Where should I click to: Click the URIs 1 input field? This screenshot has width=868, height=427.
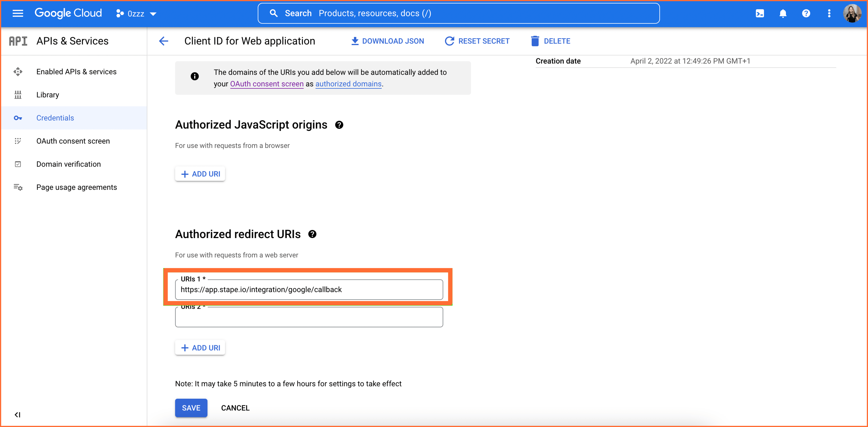point(309,289)
